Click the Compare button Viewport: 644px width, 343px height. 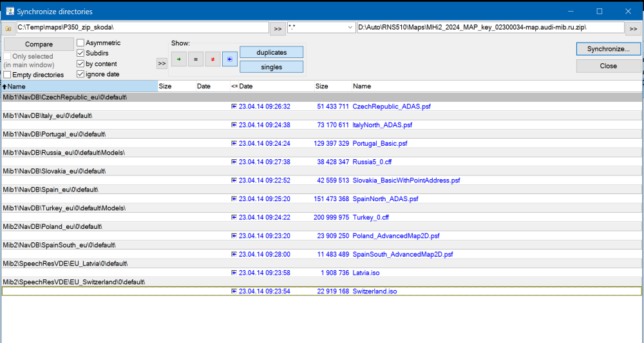39,44
